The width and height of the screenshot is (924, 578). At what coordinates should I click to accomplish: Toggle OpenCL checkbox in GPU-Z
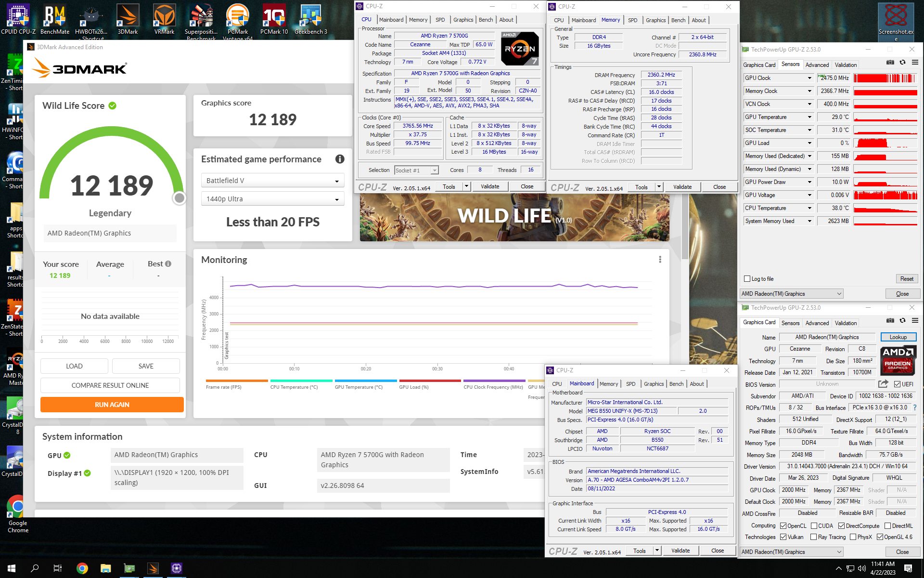783,526
